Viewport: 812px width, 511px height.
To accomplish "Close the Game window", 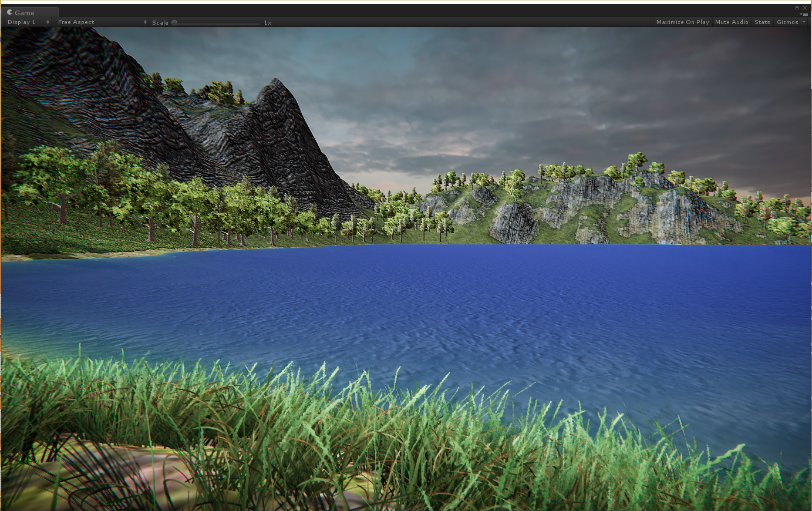I will (805, 8).
